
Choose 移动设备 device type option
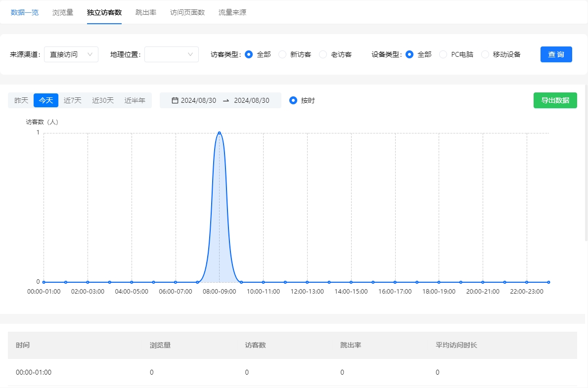[x=485, y=54]
